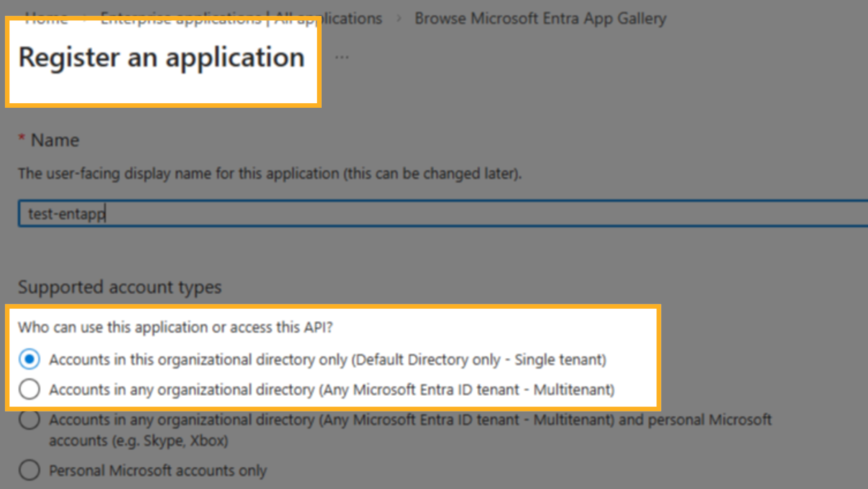Click the Register an application page title
The width and height of the screenshot is (868, 489).
[161, 57]
